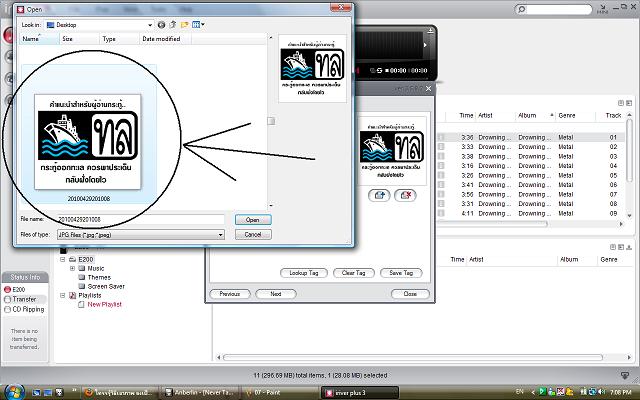Image resolution: width=640 pixels, height=400 pixels.
Task: Select the Transfer status radio option
Action: coord(8,298)
